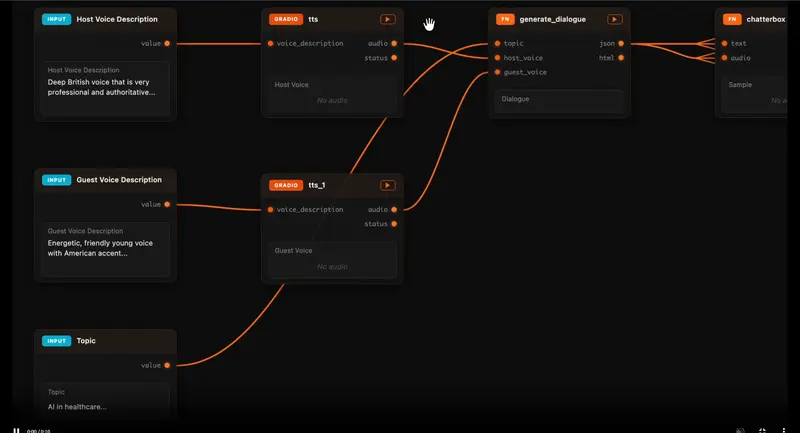This screenshot has width=800, height=433.
Task: Edit the Host Voice Description text field
Action: click(105, 87)
